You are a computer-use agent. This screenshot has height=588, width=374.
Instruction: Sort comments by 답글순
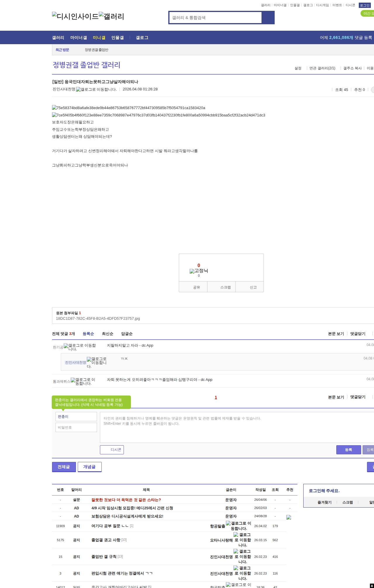127,334
